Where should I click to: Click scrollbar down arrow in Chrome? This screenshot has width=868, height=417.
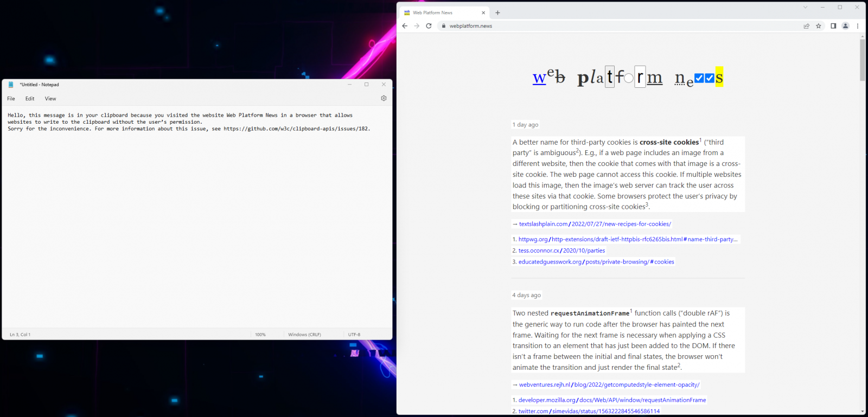pos(863,412)
